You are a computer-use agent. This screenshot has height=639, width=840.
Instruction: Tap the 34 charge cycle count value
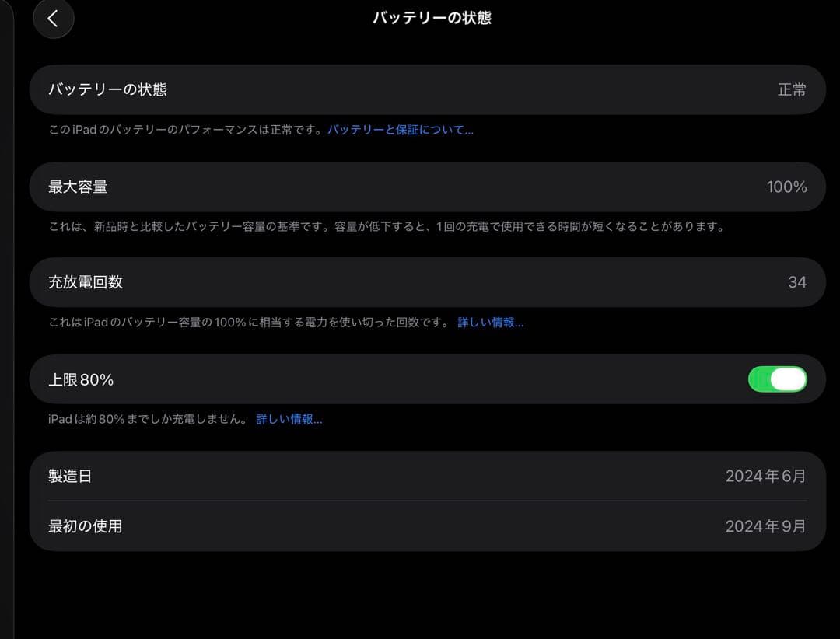point(796,282)
